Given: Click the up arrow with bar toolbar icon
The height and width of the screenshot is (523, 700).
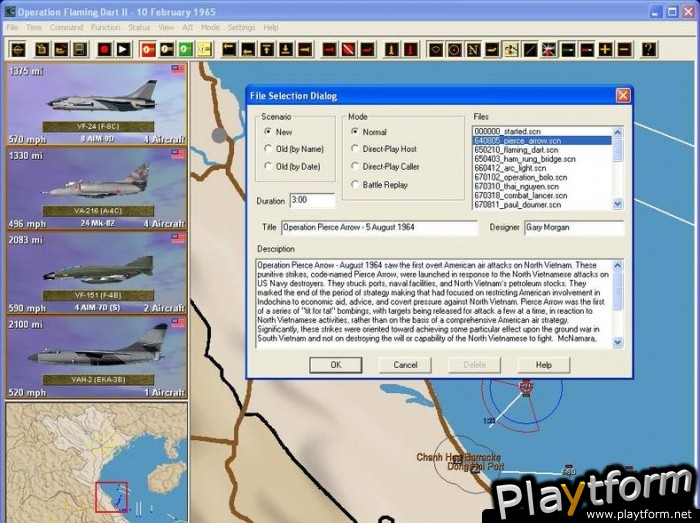Looking at the screenshot, I should click(267, 49).
